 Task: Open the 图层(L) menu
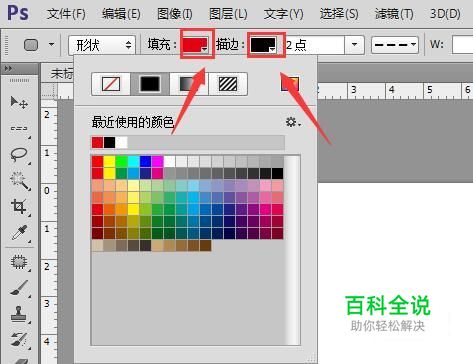228,14
